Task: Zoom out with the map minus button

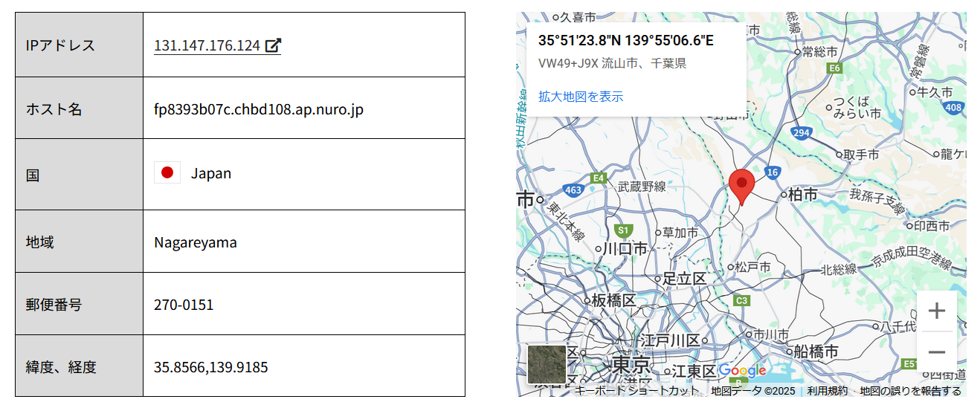Action: click(937, 352)
